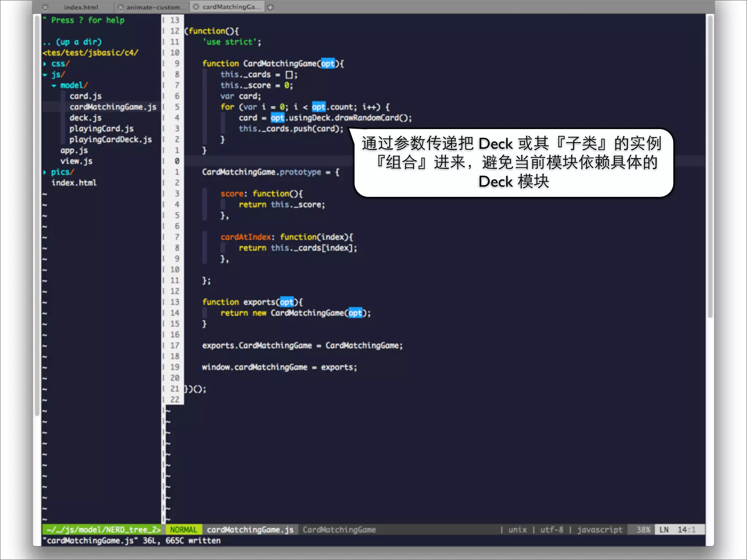Collapse the model/ folder arrow

point(54,86)
